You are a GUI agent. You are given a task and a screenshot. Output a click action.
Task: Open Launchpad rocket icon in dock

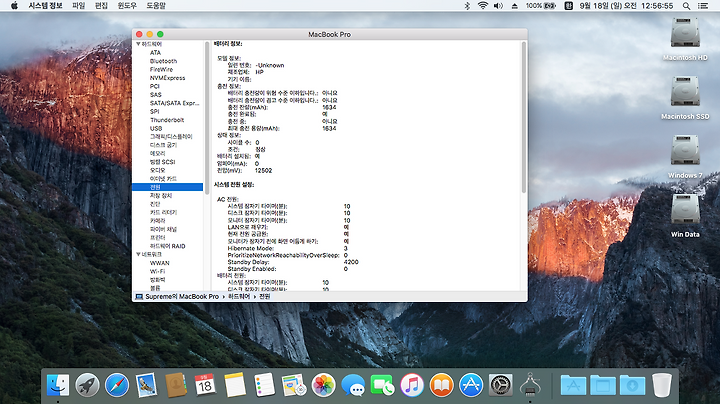click(x=87, y=385)
